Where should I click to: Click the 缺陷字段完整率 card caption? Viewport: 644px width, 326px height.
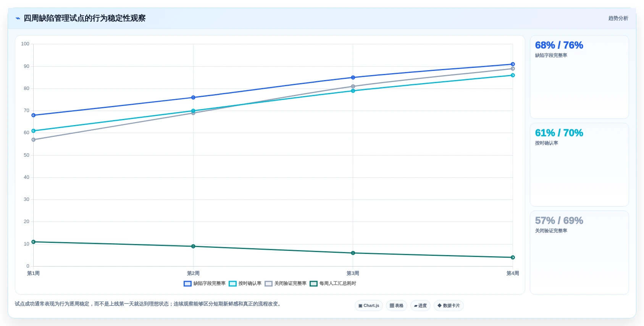coord(551,56)
